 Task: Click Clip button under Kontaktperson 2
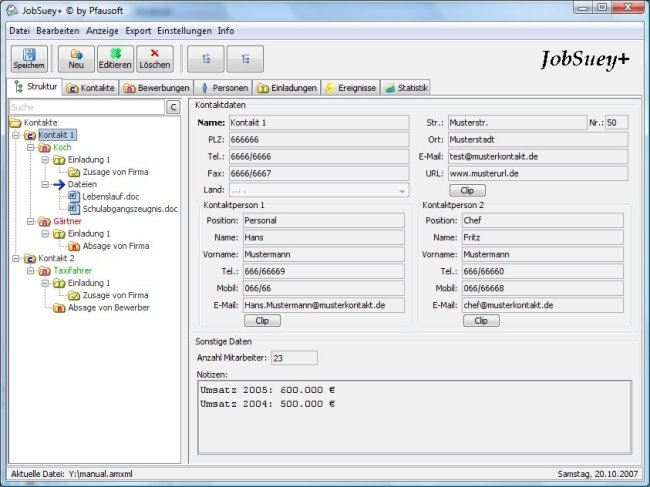tap(481, 321)
